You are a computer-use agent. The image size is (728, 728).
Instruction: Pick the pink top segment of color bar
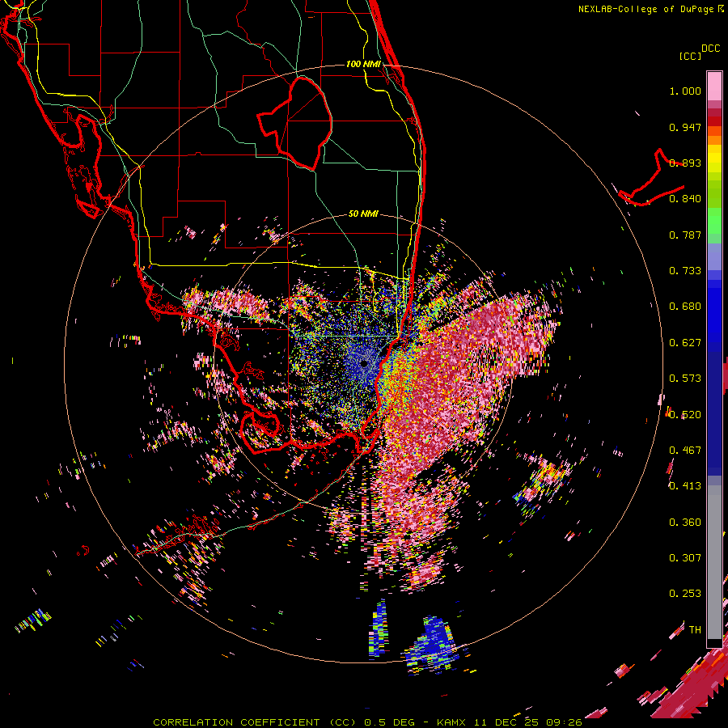click(x=714, y=86)
